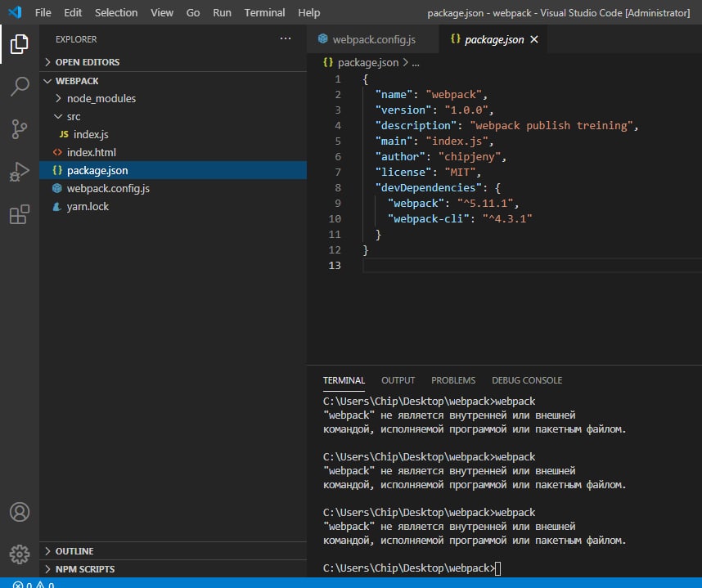Open Explorer's more actions ellipsis
Viewport: 702px width, 588px height.
pyautogui.click(x=286, y=39)
